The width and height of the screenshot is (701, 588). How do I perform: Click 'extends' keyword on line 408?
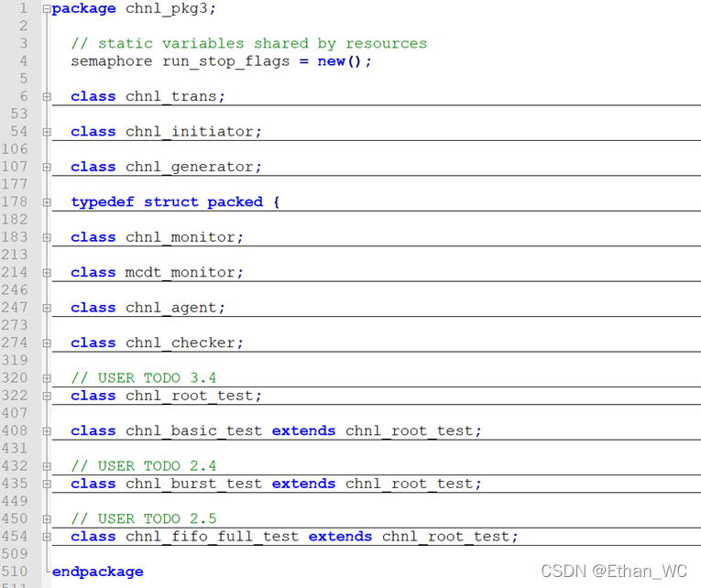(x=303, y=431)
